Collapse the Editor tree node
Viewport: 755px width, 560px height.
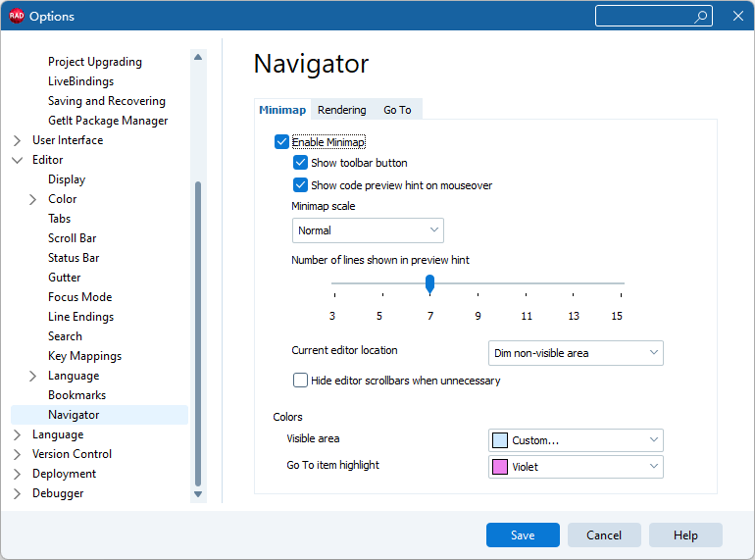(18, 160)
